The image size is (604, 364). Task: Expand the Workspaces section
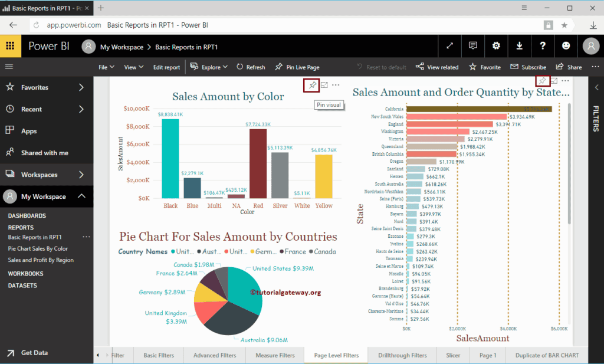(47, 174)
